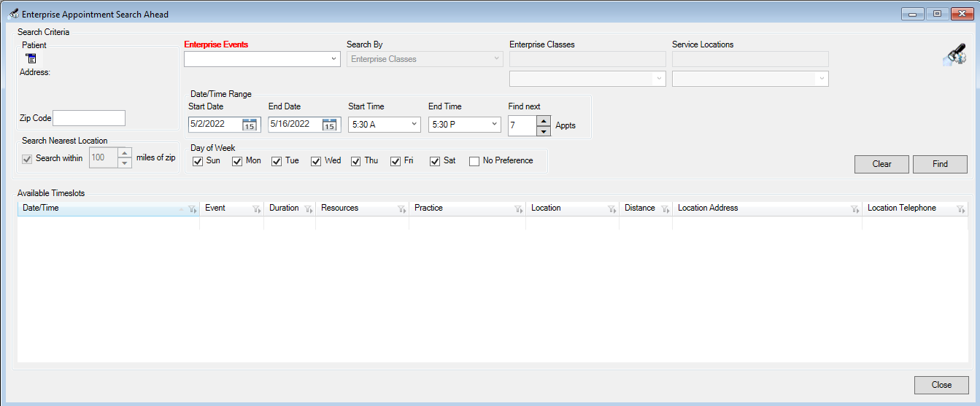Filter the Location column

pyautogui.click(x=611, y=209)
